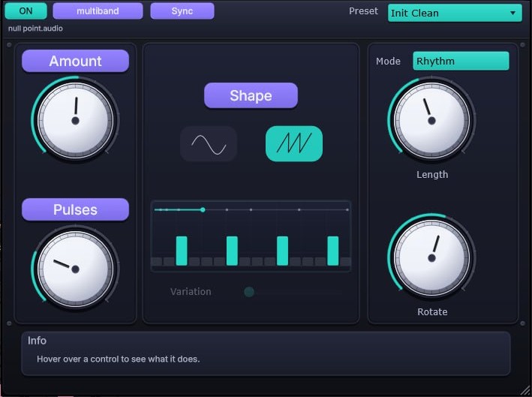Click the Preset label text

click(363, 11)
